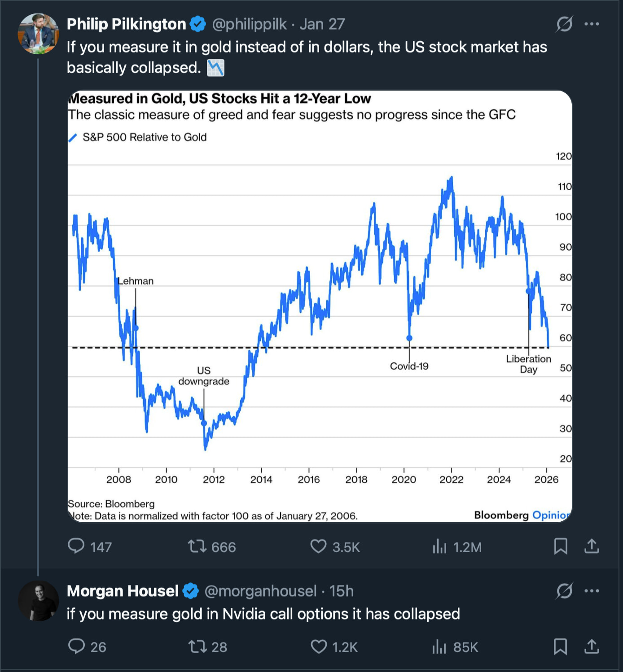Reply to Morgan Housel's tweet

point(76,646)
